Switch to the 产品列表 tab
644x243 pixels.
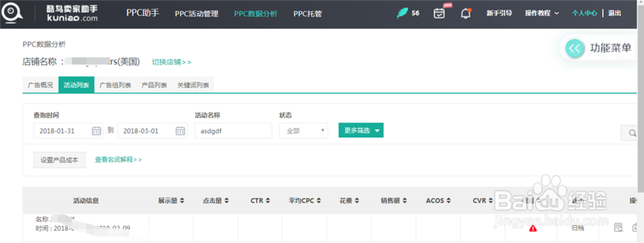point(154,85)
